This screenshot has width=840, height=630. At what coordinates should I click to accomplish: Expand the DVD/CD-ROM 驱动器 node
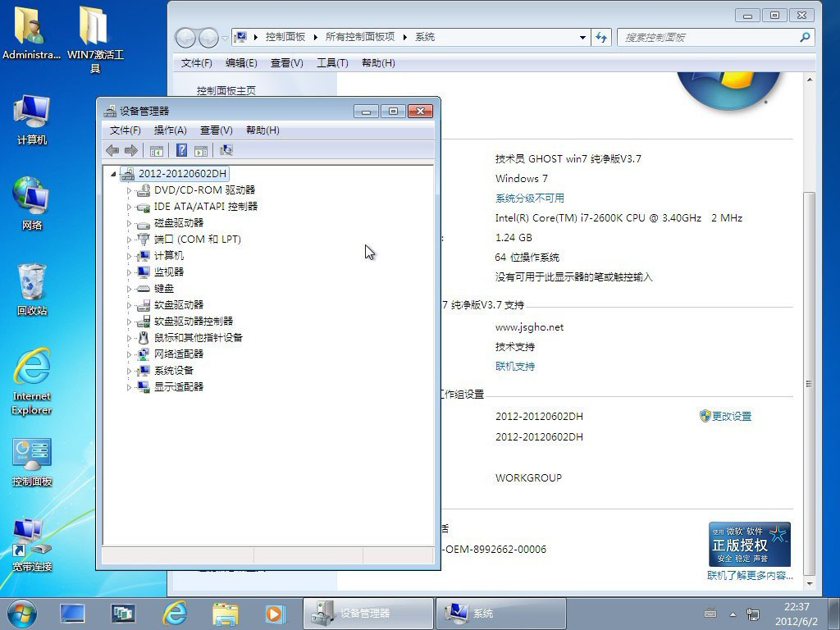(129, 190)
